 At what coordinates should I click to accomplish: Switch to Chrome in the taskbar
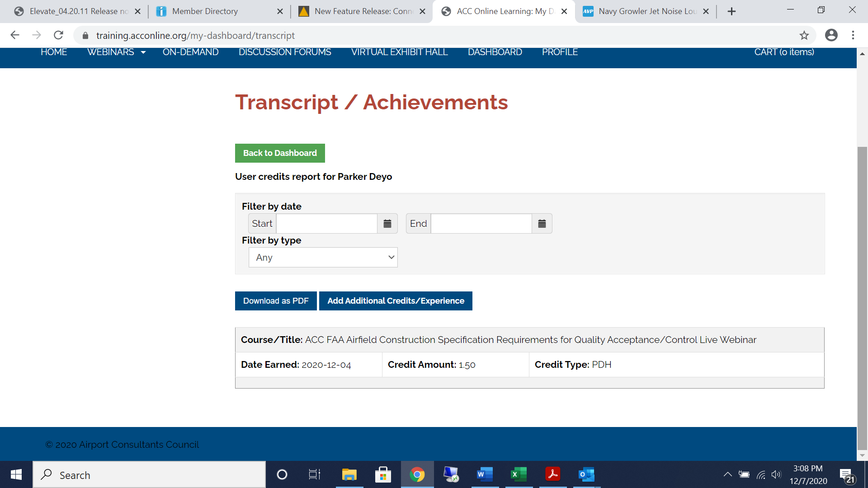417,474
